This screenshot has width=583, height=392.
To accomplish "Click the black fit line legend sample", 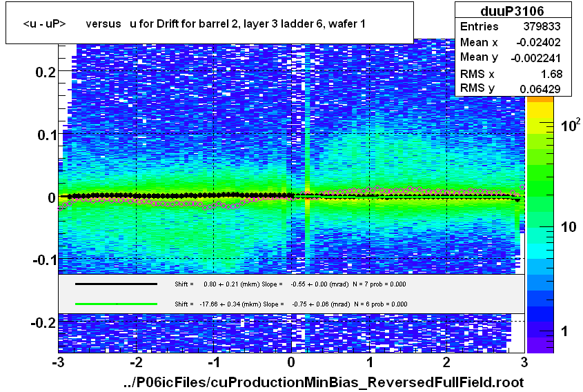I will click(x=116, y=284).
